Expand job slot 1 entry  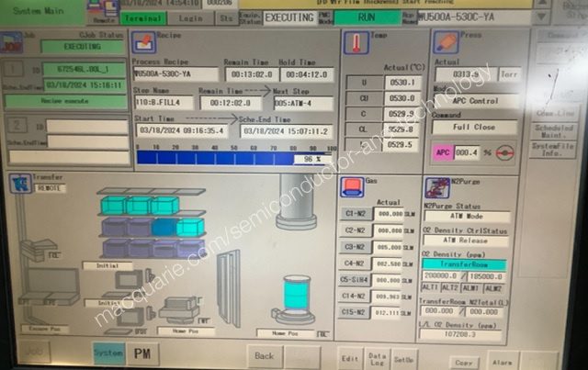click(17, 70)
